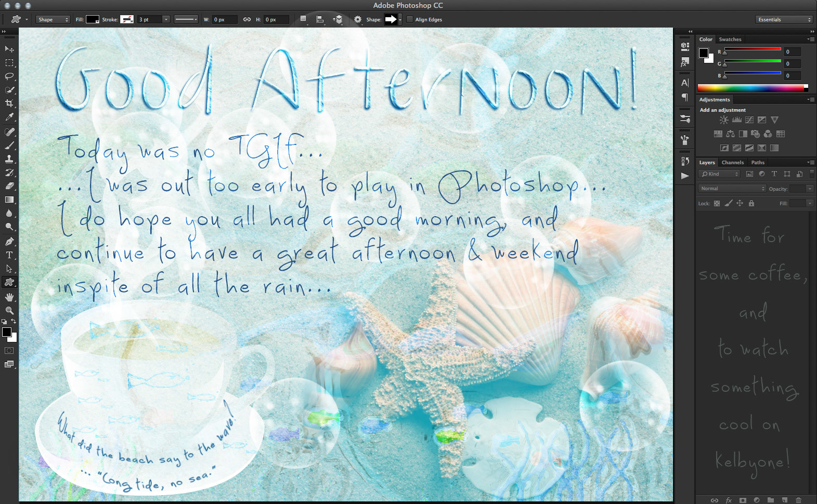Select the Custom Shape tool in toolbox
Viewport: 817px width, 504px height.
(x=9, y=282)
